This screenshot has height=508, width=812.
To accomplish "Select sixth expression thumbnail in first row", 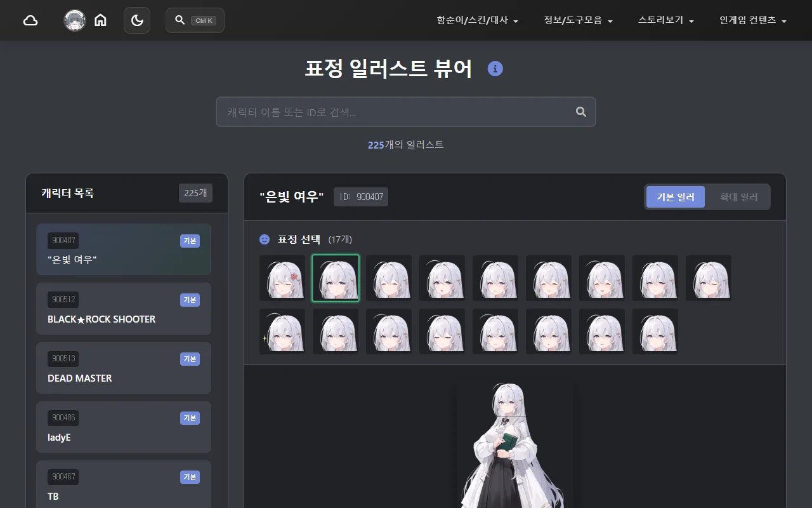I will [549, 278].
